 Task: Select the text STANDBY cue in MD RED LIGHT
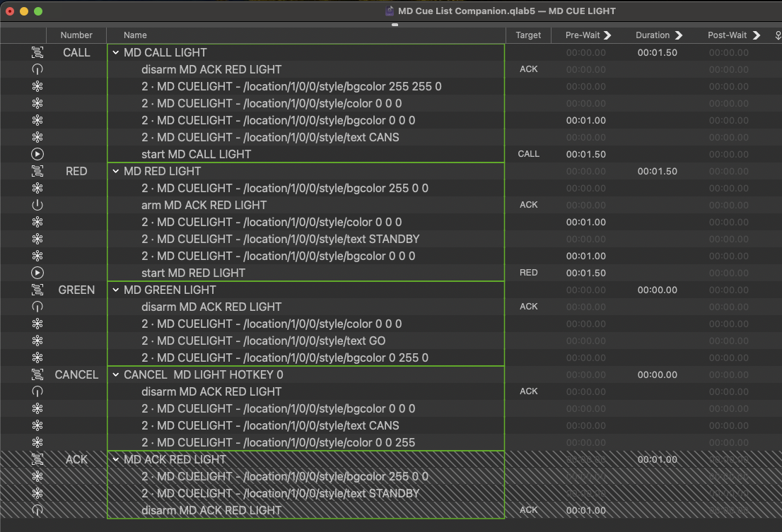(280, 239)
